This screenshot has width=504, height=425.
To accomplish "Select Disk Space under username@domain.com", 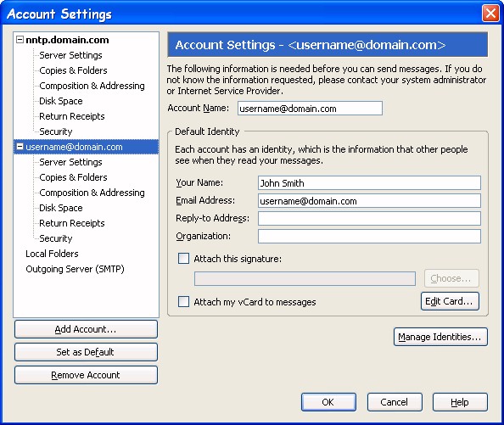I will pyautogui.click(x=61, y=208).
